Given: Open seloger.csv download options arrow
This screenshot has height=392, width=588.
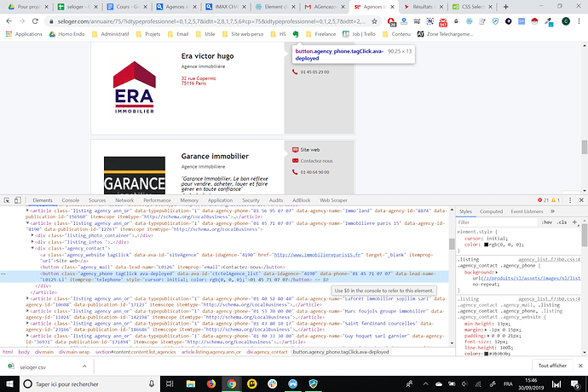Looking at the screenshot, I should (x=84, y=366).
